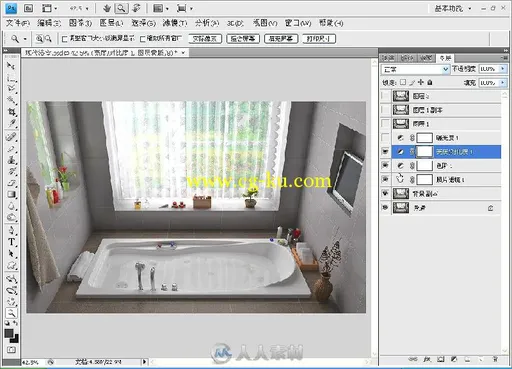Select the Move tool
Image resolution: width=512 pixels, height=369 pixels.
point(11,66)
